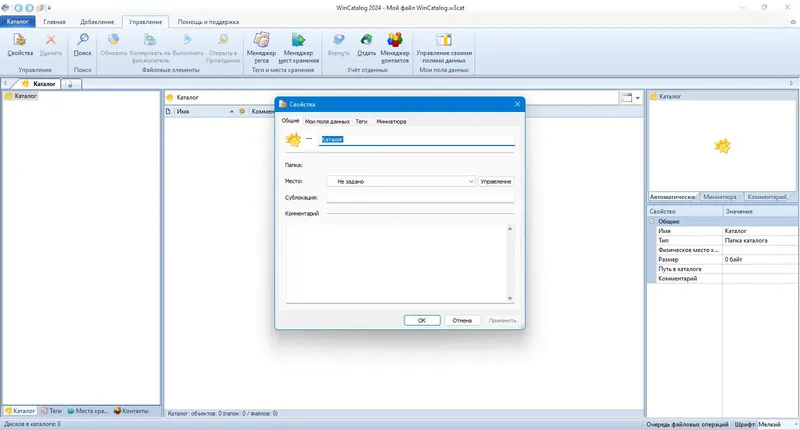Open the quick access toolbar dropdown arrow
This screenshot has height=430, width=800.
point(49,8)
